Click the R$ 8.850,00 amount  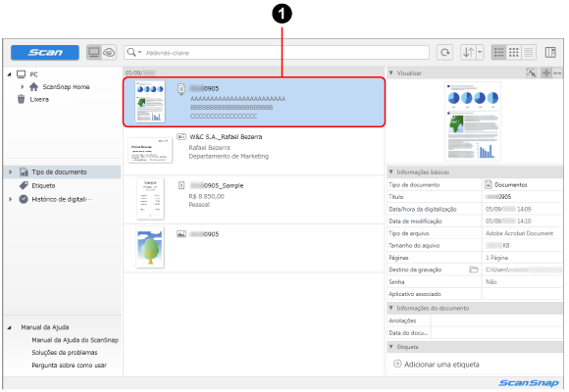(x=206, y=196)
